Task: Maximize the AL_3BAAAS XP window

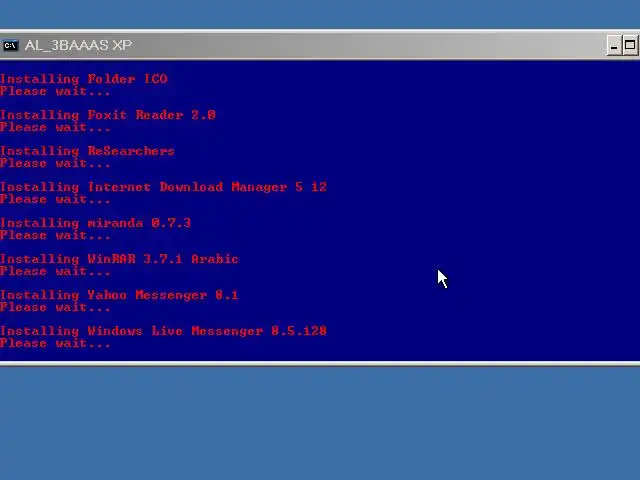Action: [630, 45]
